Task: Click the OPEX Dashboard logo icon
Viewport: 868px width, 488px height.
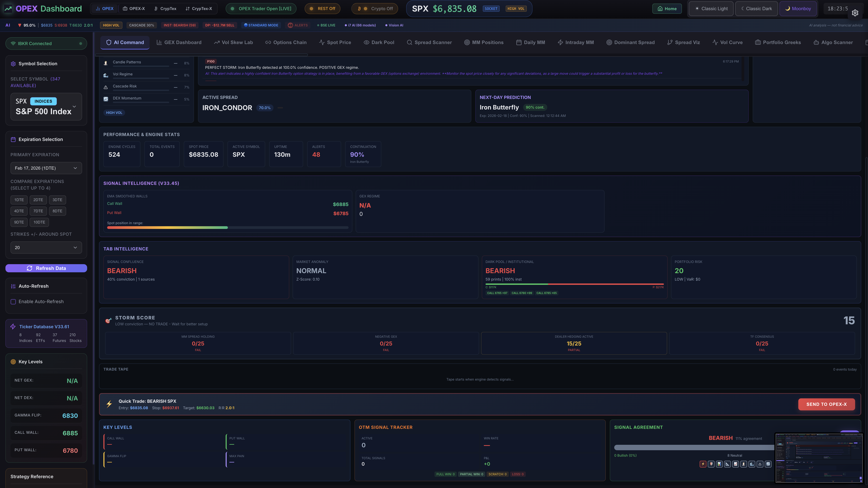Action: pyautogui.click(x=8, y=9)
